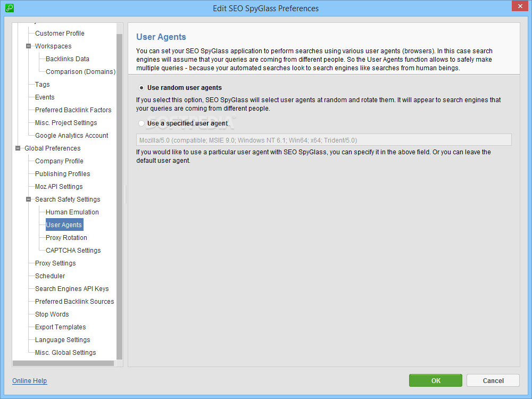Screen dimensions: 532x399
Task: Close the Preferences dialog window
Action: 520,6
